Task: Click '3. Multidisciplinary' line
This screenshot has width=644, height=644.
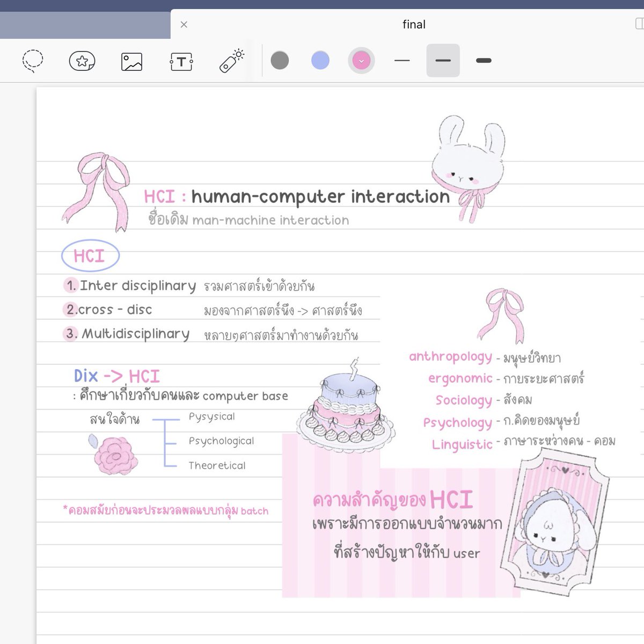Action: (x=127, y=334)
